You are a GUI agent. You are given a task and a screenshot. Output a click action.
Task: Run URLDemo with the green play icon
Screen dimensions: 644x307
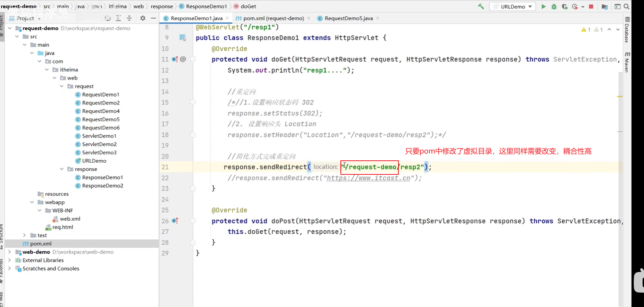pos(543,6)
